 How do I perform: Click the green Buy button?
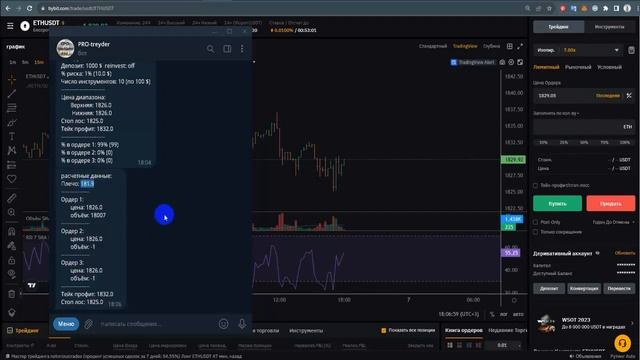pos(557,203)
